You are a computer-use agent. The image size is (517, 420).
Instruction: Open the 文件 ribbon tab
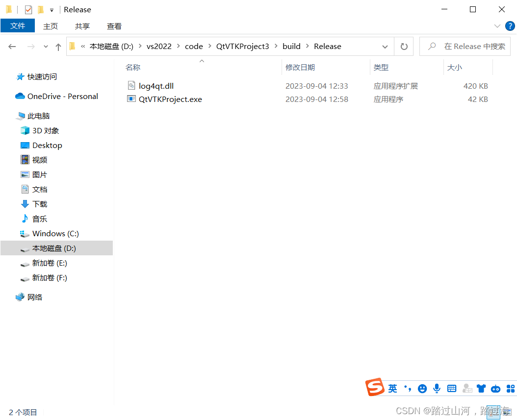(x=18, y=25)
